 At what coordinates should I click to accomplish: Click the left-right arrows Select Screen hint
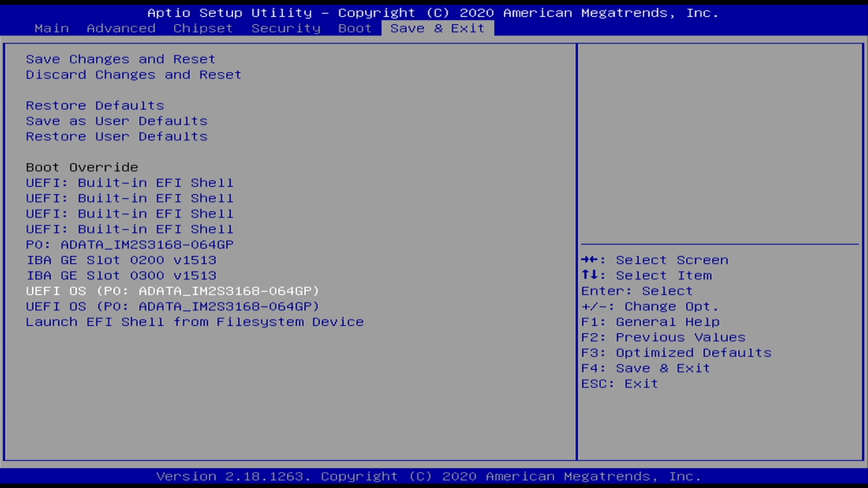(x=654, y=260)
